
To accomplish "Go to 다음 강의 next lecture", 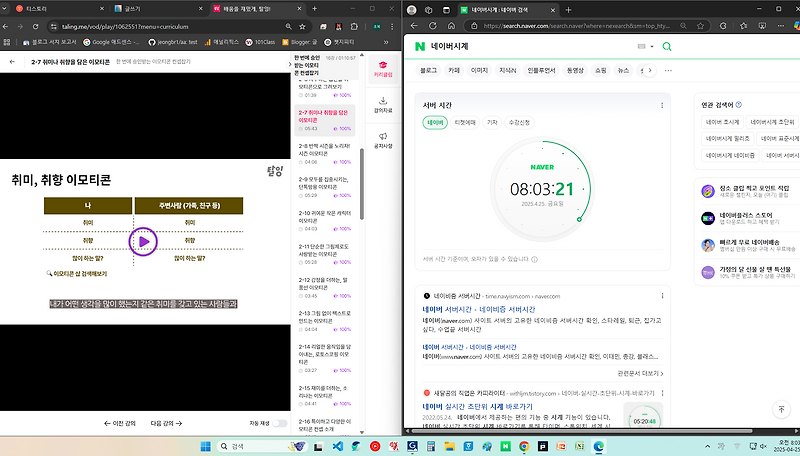I will click(166, 423).
